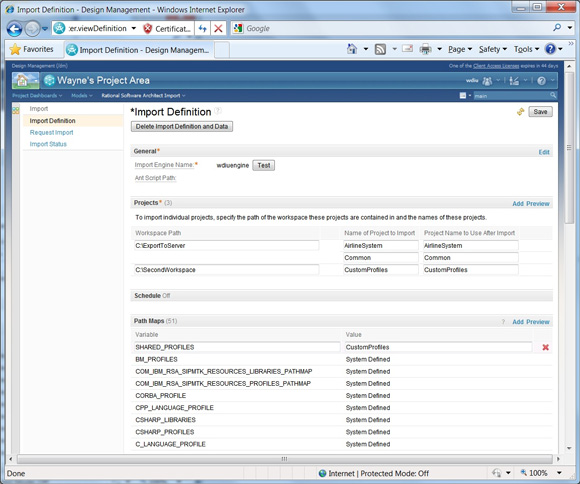Click the Refresh page icon
580x484 pixels.
pyautogui.click(x=202, y=28)
